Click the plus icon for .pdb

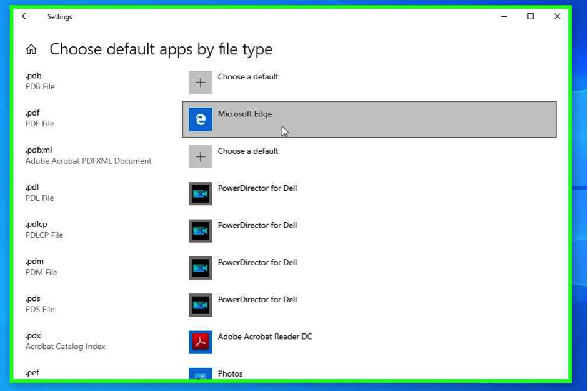coord(201,83)
